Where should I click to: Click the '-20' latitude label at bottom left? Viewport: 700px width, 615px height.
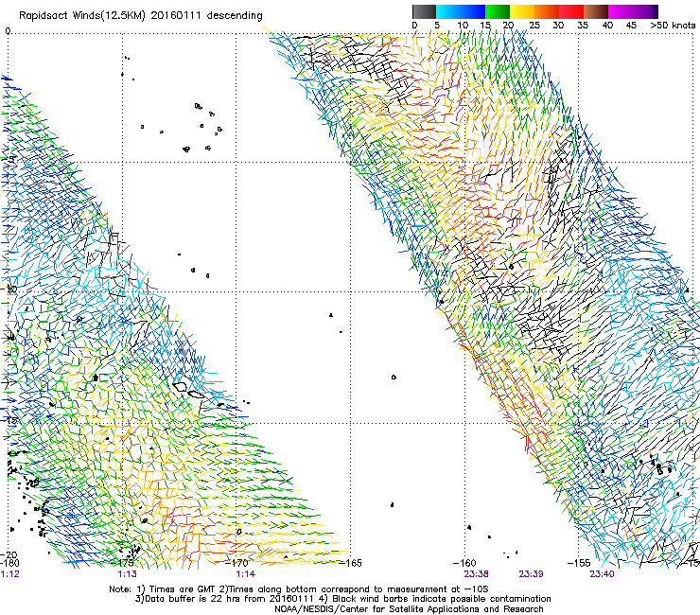coord(9,555)
